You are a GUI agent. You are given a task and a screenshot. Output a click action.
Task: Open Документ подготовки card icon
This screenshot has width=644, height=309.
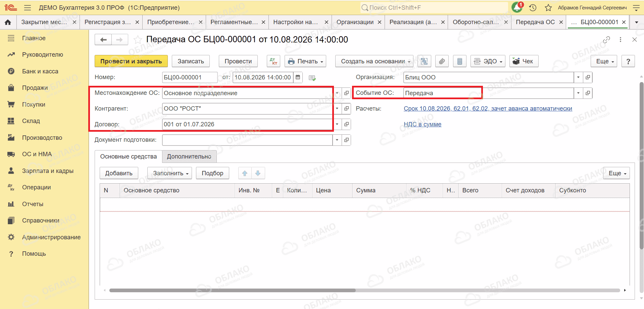pyautogui.click(x=346, y=140)
